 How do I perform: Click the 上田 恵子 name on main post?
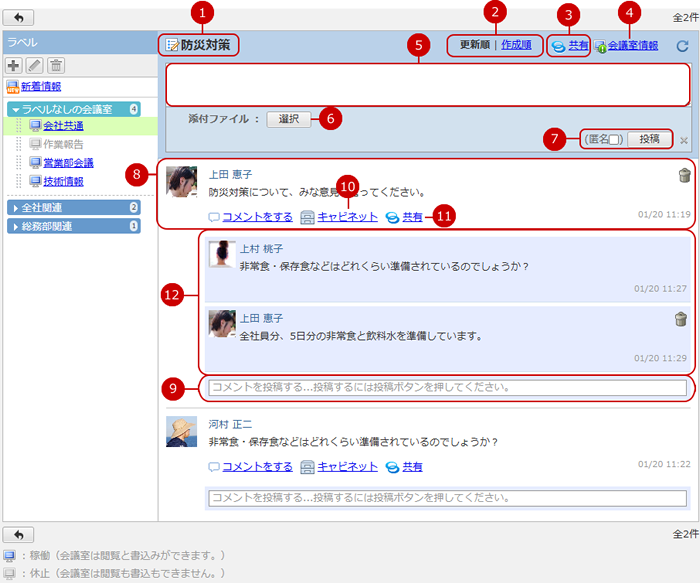tap(230, 175)
